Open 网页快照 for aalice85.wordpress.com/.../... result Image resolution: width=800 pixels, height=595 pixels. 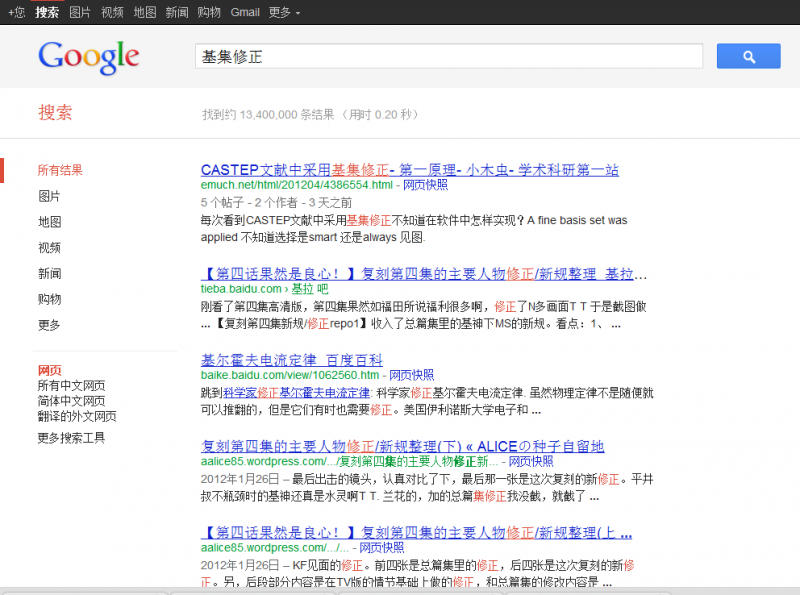click(x=382, y=548)
